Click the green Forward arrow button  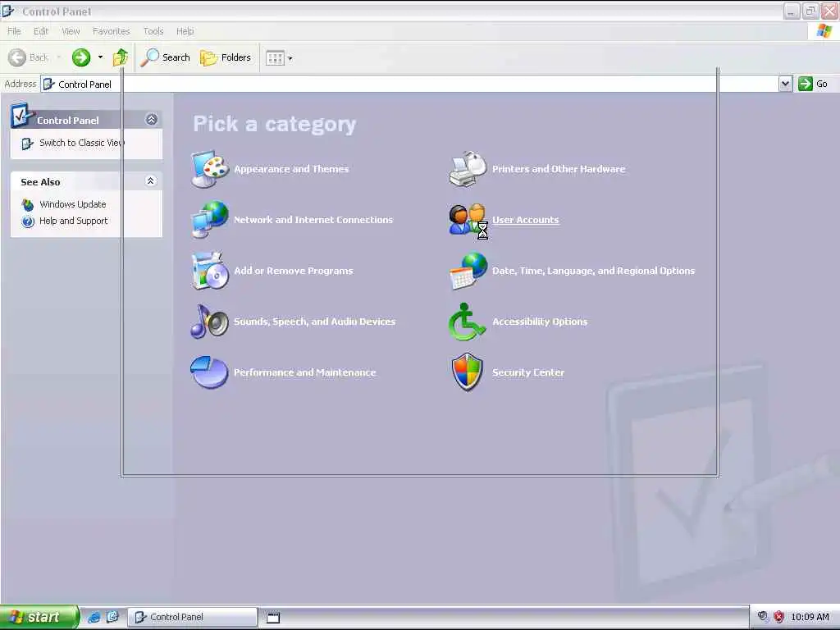81,57
